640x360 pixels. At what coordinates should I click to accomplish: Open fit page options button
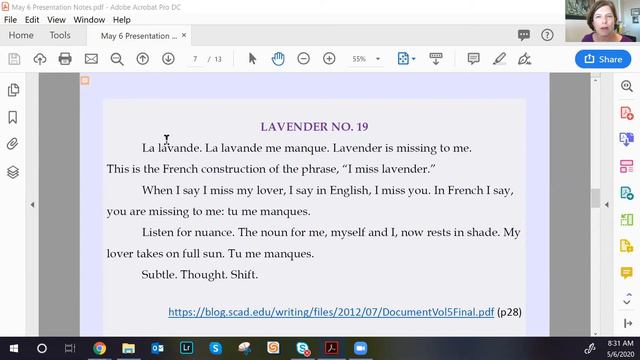406,59
